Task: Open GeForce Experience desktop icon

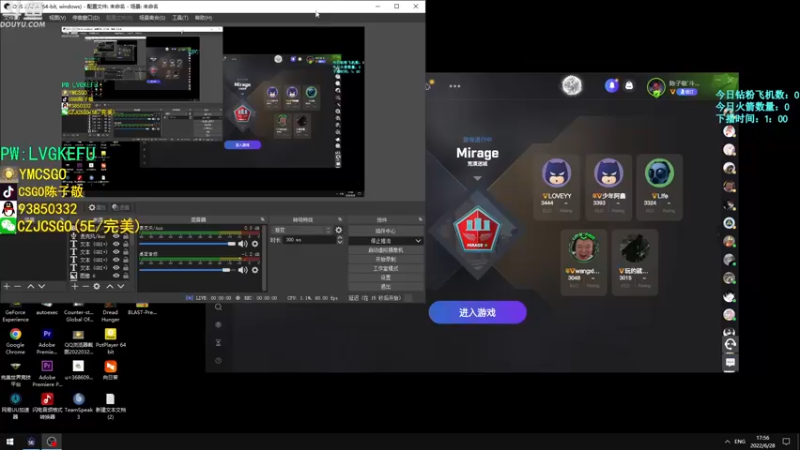Action: coord(15,312)
